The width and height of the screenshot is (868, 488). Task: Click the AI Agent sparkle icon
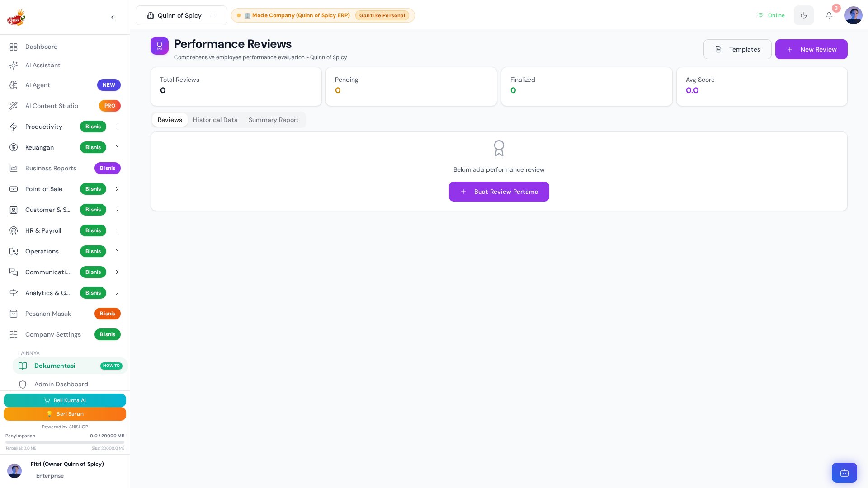coord(14,85)
